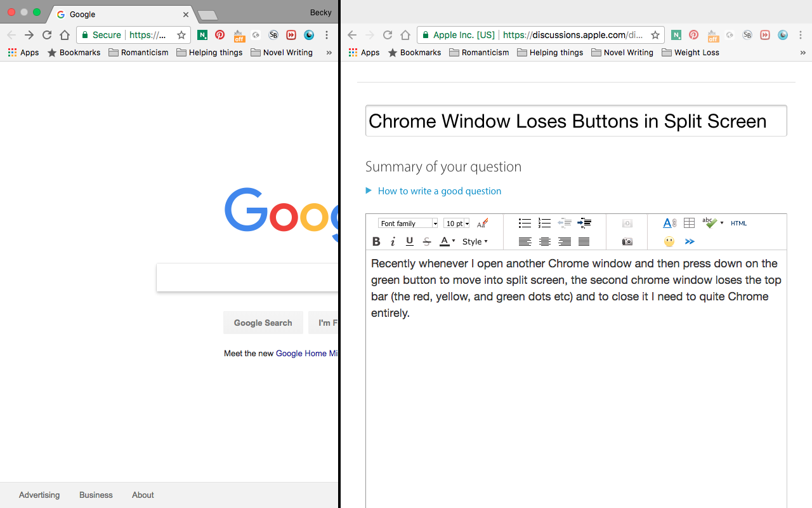Open the Font family dropdown
The image size is (812, 508).
(409, 224)
